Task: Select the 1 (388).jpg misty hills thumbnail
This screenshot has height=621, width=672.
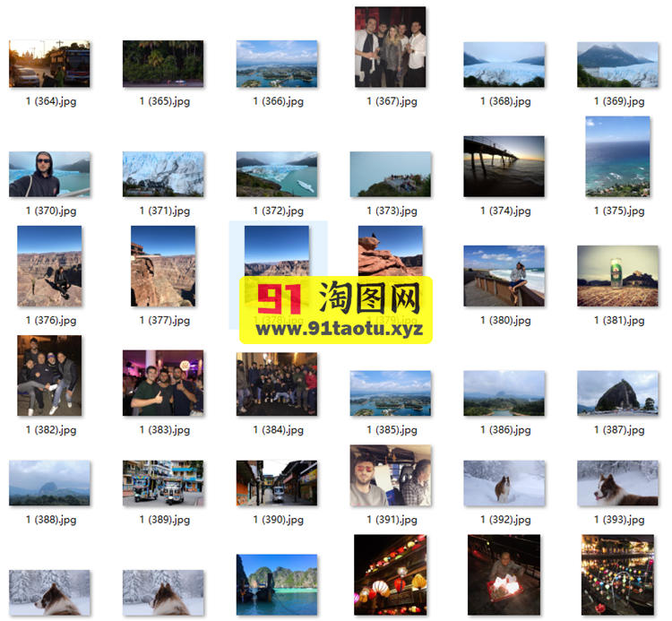Action: click(x=49, y=483)
